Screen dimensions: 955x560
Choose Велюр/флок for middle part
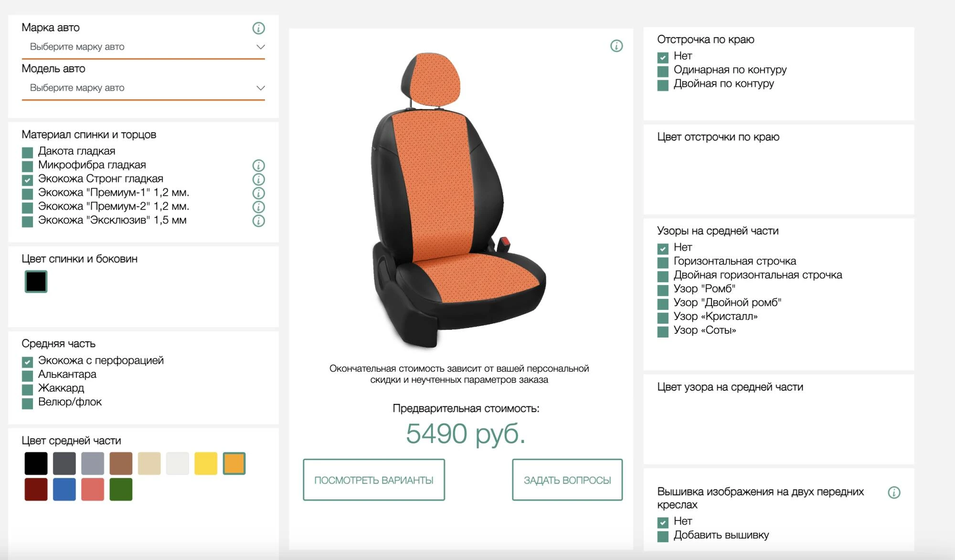(x=27, y=404)
